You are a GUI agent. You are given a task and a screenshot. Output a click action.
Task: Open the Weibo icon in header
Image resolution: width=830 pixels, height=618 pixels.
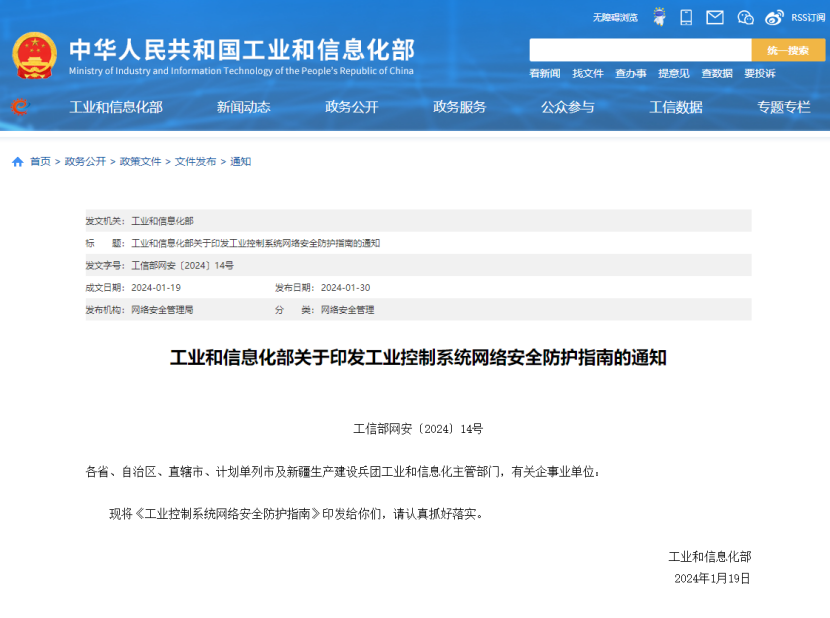pyautogui.click(x=774, y=17)
